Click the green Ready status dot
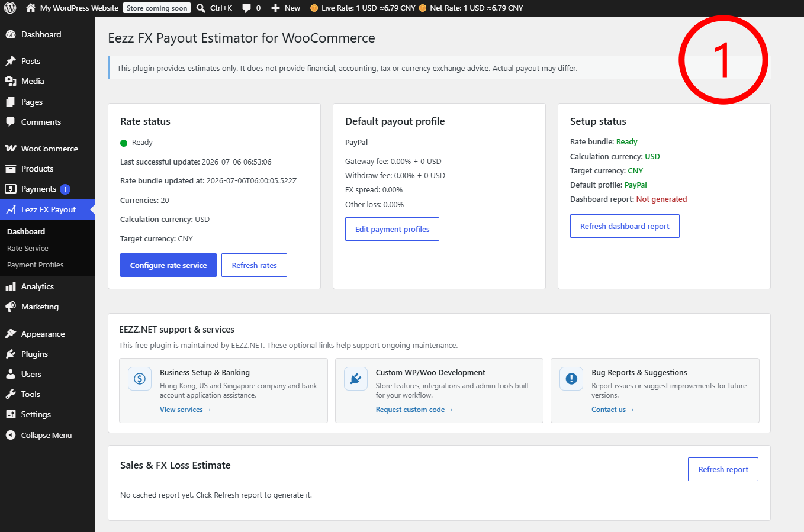Image resolution: width=804 pixels, height=532 pixels. (x=124, y=143)
